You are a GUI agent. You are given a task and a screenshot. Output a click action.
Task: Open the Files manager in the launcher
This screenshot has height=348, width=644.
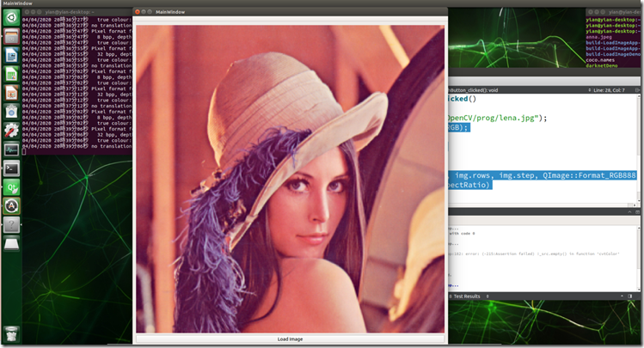pyautogui.click(x=11, y=37)
